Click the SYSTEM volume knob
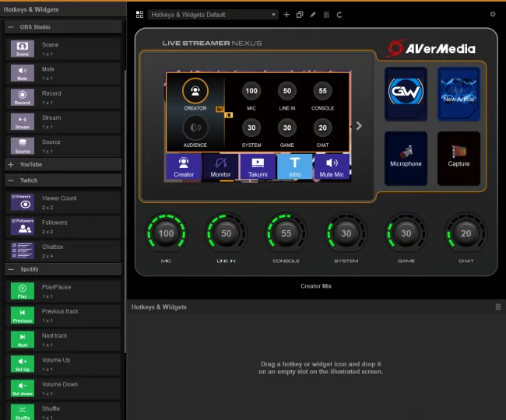506x420 pixels. [x=346, y=233]
